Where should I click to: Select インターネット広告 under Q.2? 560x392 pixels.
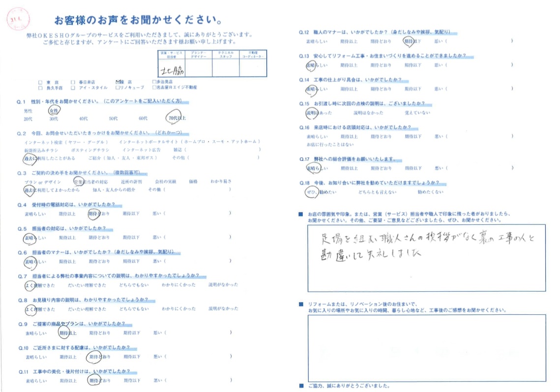click(x=140, y=150)
